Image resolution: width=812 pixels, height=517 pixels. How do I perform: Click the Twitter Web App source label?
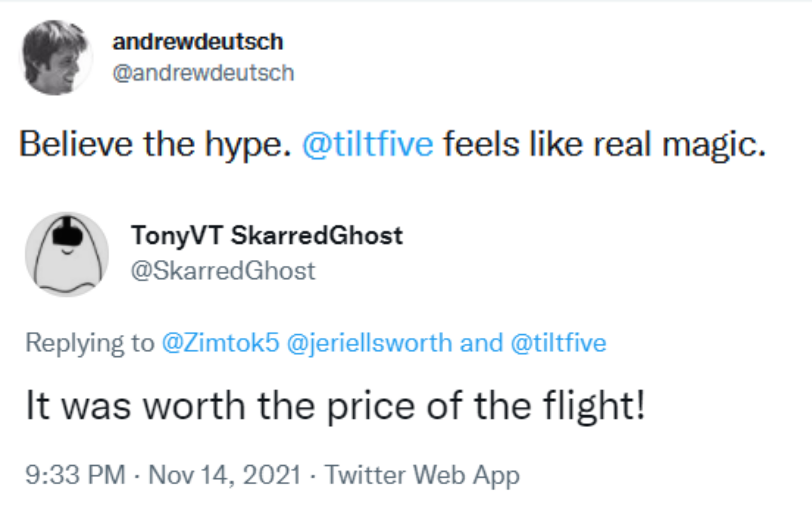pos(422,475)
